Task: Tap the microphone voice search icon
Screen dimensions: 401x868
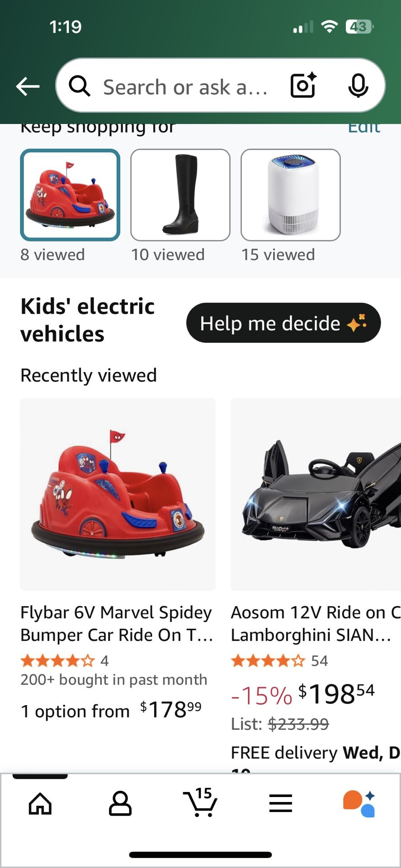Action: [x=358, y=85]
